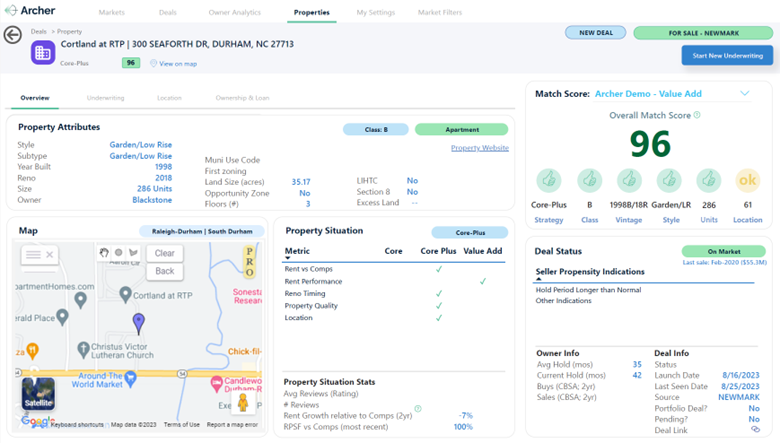The width and height of the screenshot is (780, 443).
Task: Click the Deals breadcrumb link
Action: coord(38,31)
